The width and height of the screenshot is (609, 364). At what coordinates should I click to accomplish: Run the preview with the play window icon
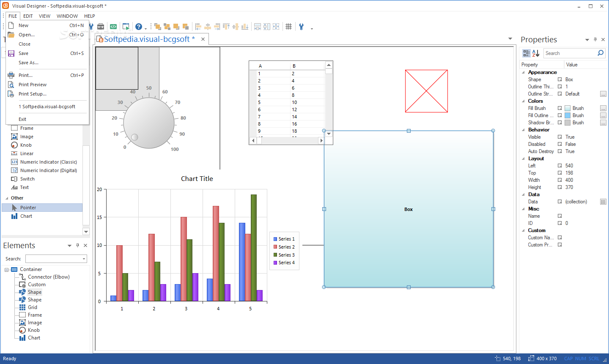126,27
